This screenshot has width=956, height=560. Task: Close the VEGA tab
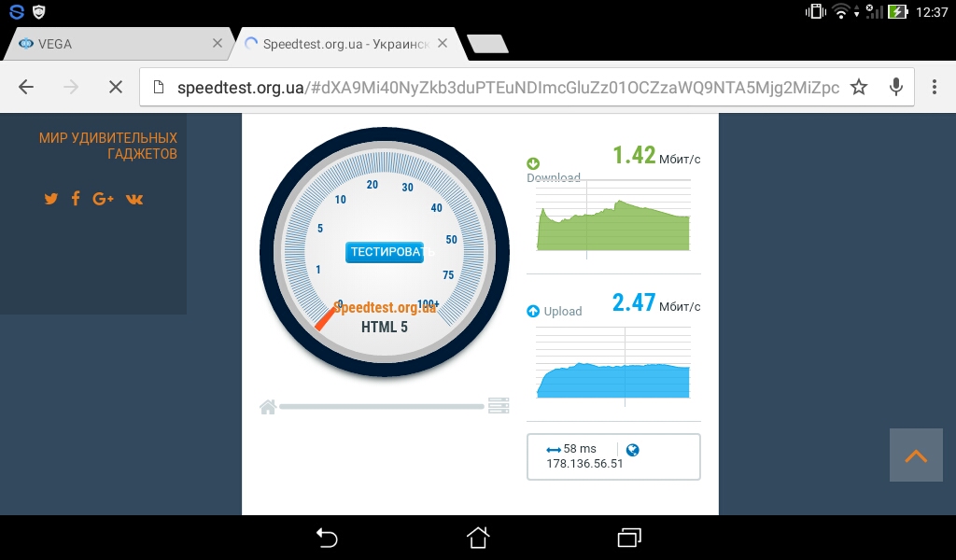[x=217, y=43]
